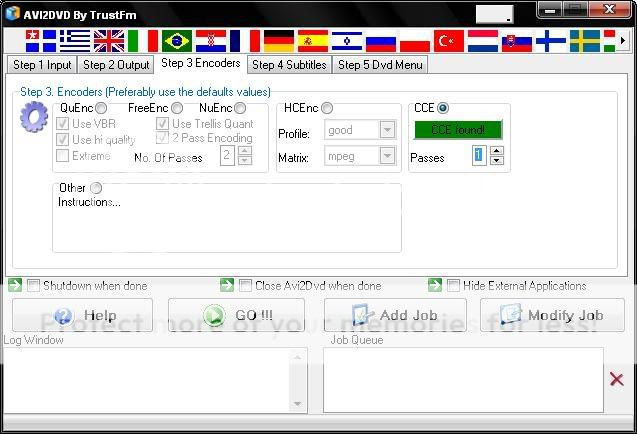Choose the French flag language
Viewport: 637px width, 434px height.
tap(245, 41)
